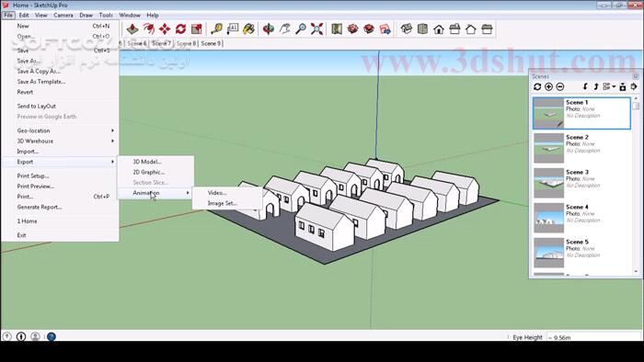Expand the Geo-location submenu

coord(60,130)
